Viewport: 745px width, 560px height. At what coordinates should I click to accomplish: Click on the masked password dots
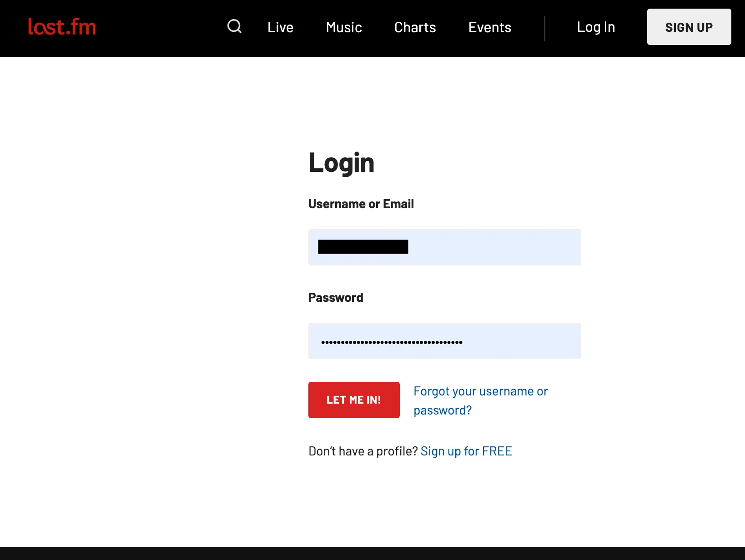pyautogui.click(x=392, y=342)
